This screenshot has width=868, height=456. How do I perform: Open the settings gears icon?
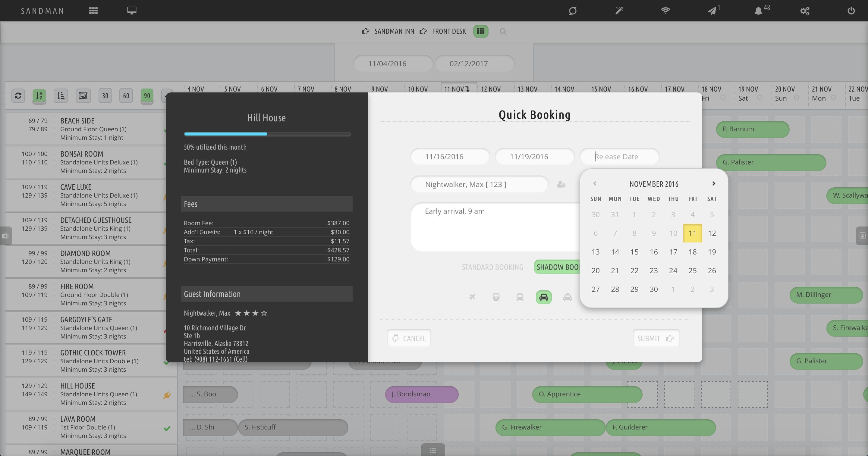pos(805,11)
